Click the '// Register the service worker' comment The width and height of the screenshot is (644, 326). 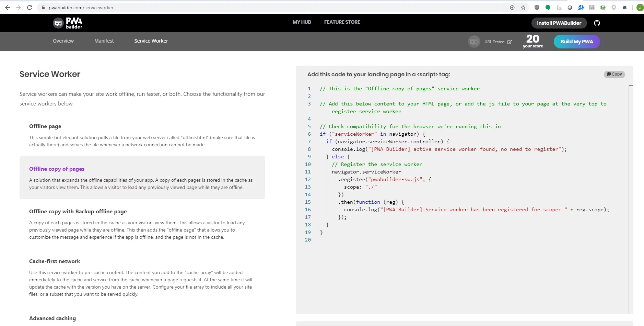[377, 164]
